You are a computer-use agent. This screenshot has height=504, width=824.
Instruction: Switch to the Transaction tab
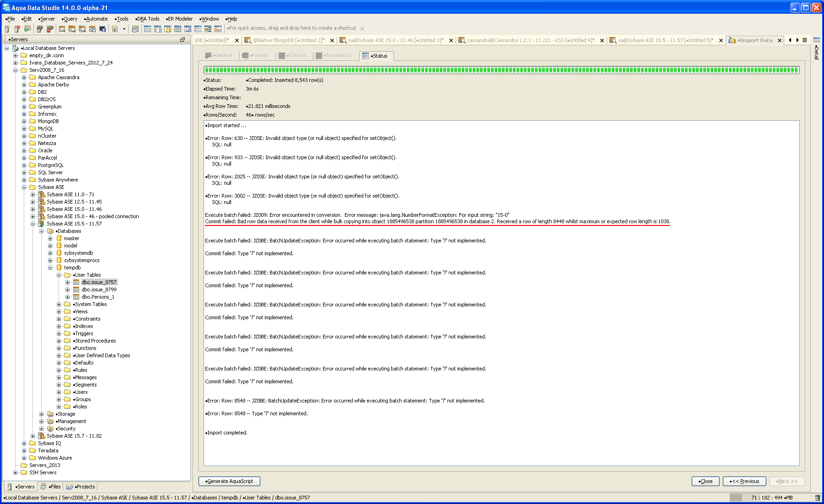pos(334,56)
